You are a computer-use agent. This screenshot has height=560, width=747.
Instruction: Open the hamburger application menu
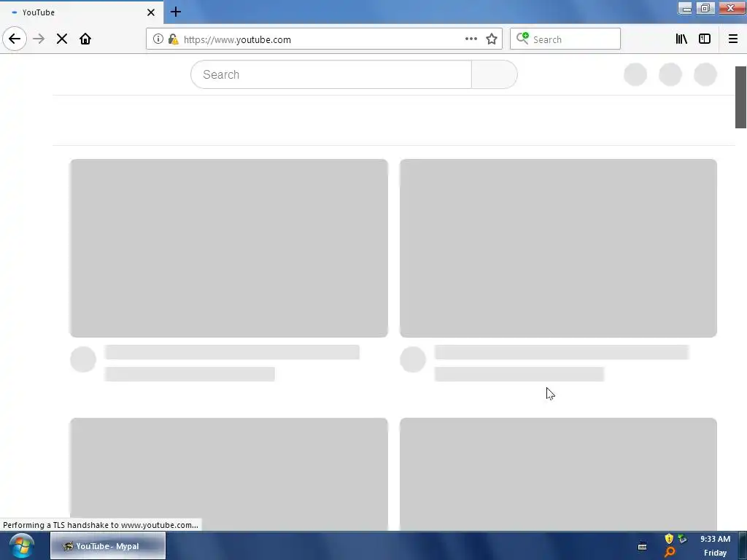733,39
